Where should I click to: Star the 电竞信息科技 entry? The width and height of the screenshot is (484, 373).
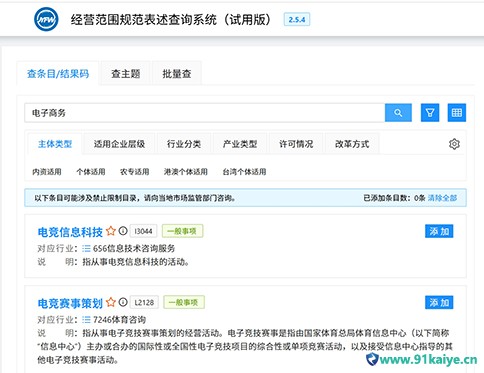point(111,231)
